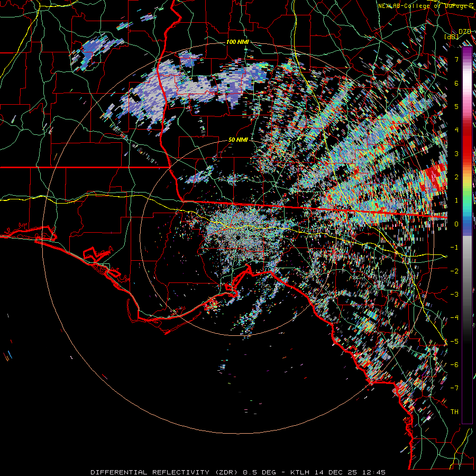This screenshot has height=476, width=476.
Task: Click the radar site center of the clutter
Action: pyautogui.click(x=237, y=237)
